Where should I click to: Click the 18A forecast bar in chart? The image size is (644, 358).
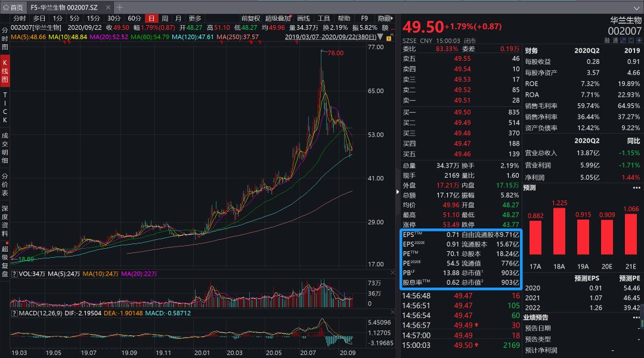[x=559, y=235]
